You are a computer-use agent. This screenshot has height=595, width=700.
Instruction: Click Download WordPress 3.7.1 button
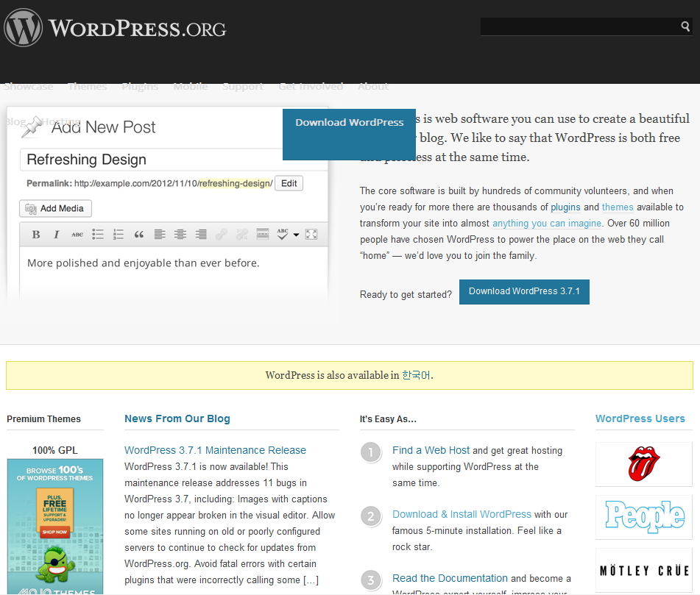click(524, 292)
